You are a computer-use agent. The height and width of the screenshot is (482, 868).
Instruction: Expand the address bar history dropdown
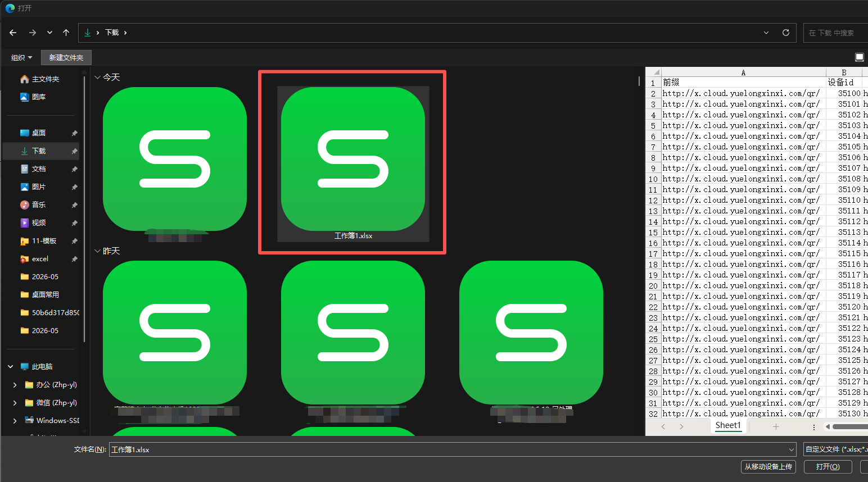coord(766,33)
